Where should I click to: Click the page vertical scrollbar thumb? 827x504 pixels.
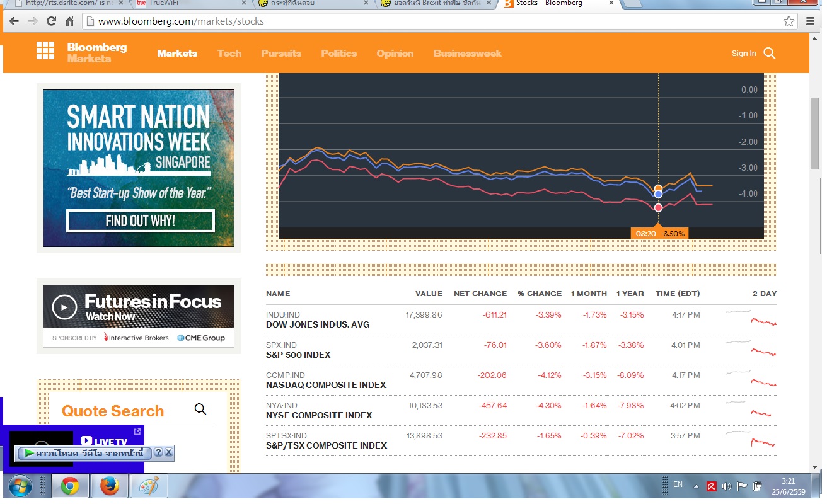pos(814,133)
